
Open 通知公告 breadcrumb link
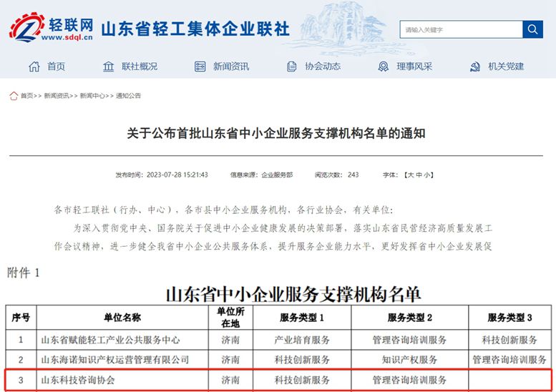tap(128, 96)
